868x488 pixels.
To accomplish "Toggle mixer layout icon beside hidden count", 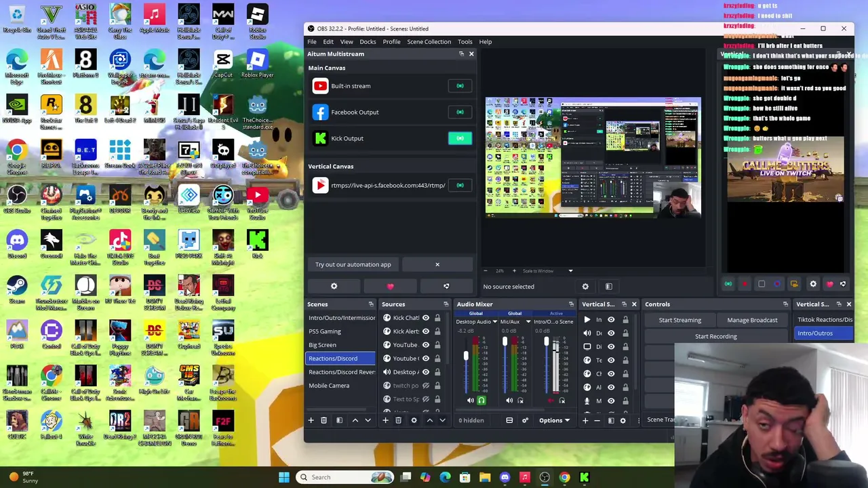I will coord(509,420).
